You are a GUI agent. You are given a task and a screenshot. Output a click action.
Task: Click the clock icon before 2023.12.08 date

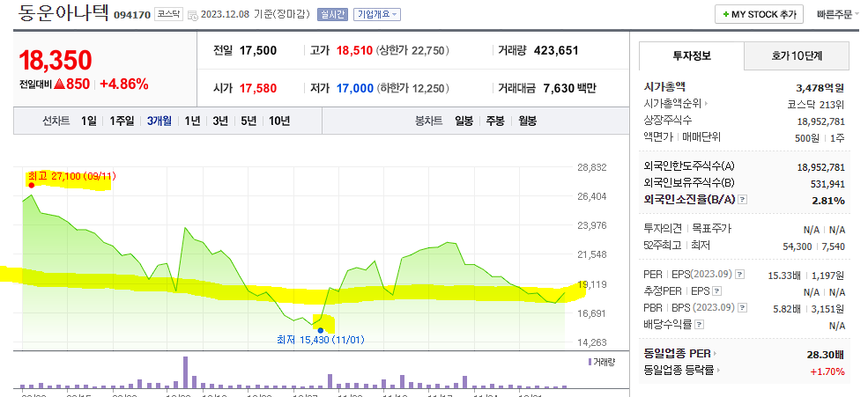193,16
